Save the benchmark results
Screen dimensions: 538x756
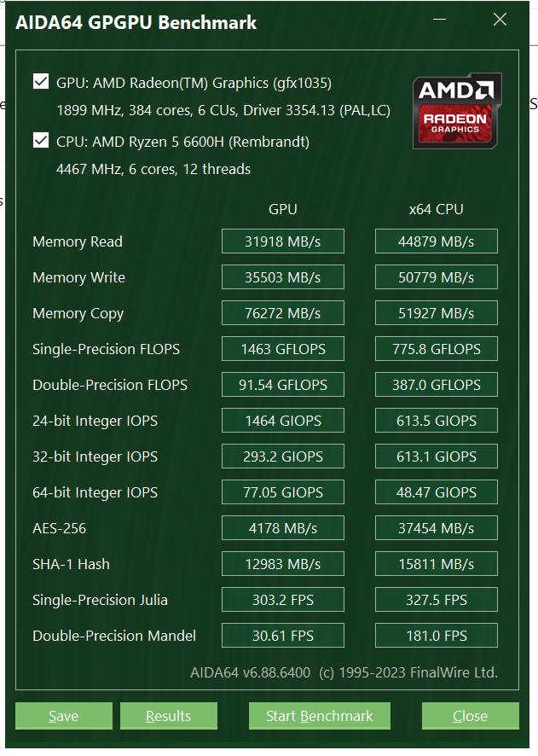coord(64,716)
